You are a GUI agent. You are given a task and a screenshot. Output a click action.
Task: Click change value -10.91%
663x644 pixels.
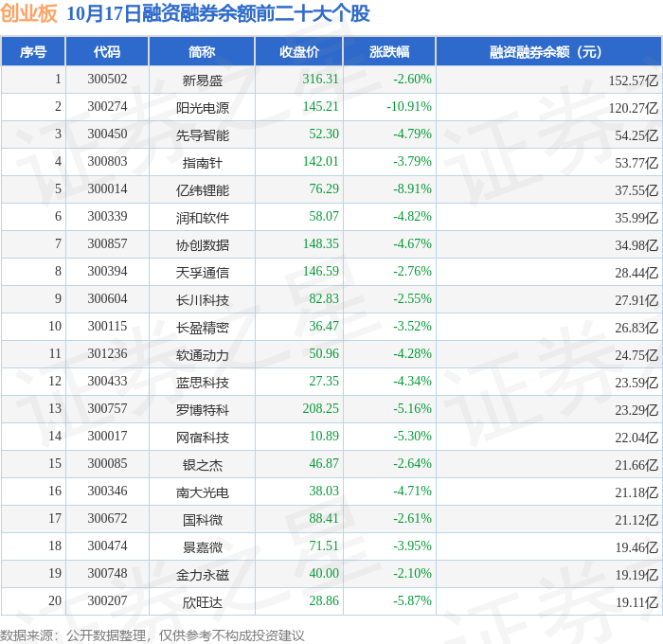coord(409,106)
